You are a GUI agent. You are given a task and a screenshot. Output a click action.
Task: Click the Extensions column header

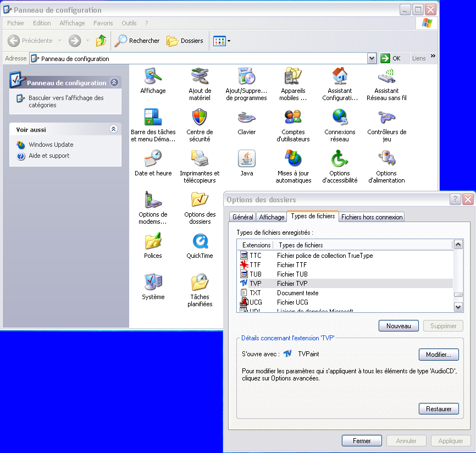(256, 245)
